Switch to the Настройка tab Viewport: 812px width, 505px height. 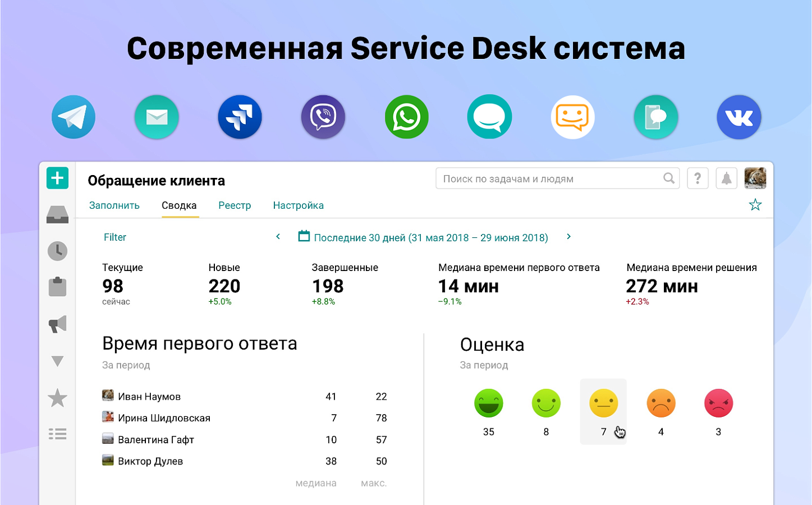click(x=299, y=205)
